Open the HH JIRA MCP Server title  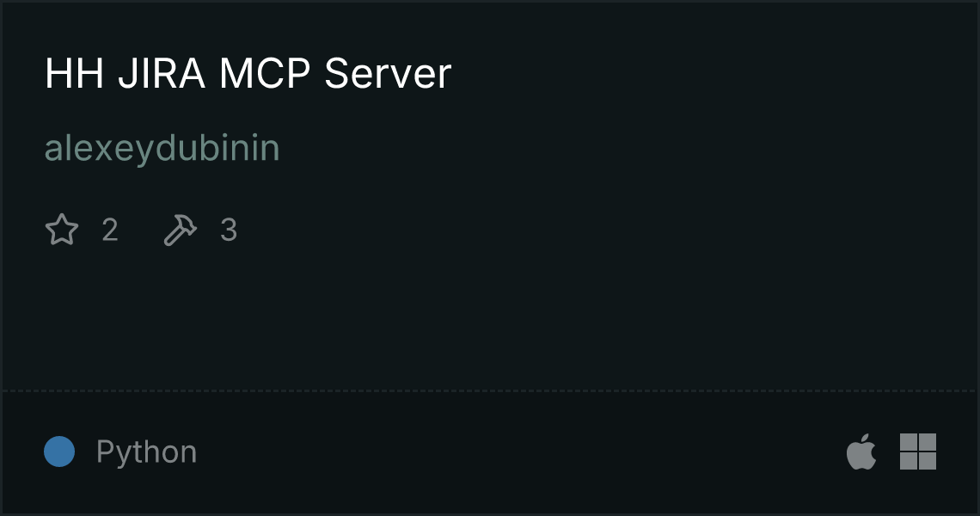(248, 73)
